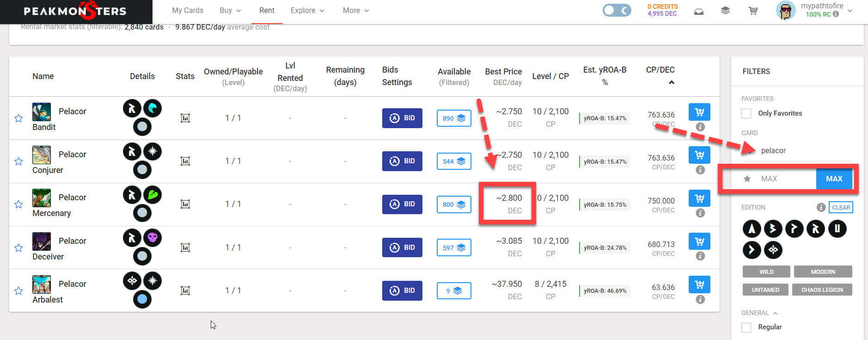Open Pelacor Deceiver card thumbnail
The height and width of the screenshot is (340, 868).
[x=42, y=241]
